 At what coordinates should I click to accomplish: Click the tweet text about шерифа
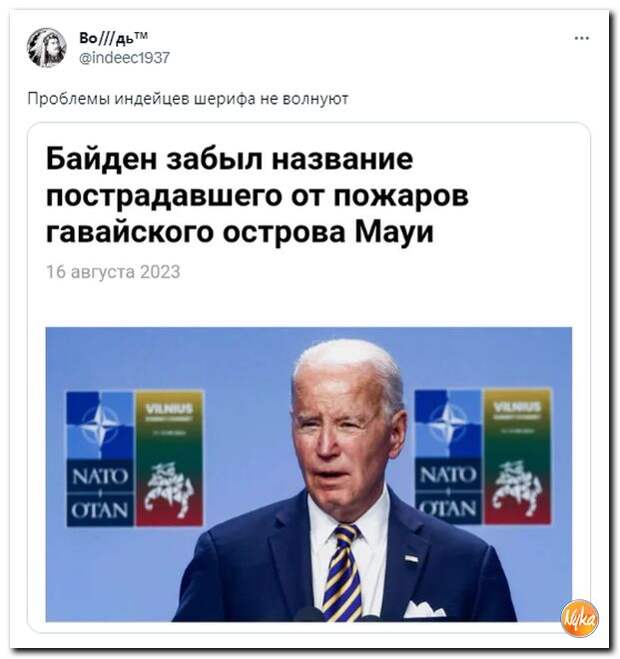point(188,99)
